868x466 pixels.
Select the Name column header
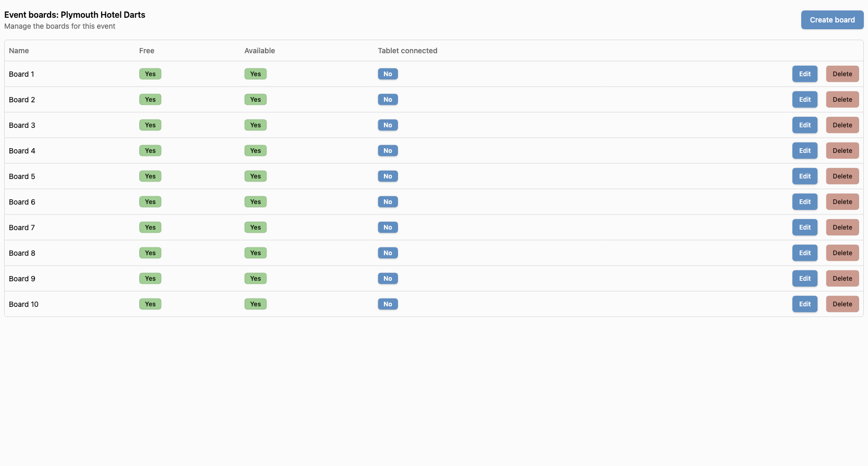tap(19, 51)
